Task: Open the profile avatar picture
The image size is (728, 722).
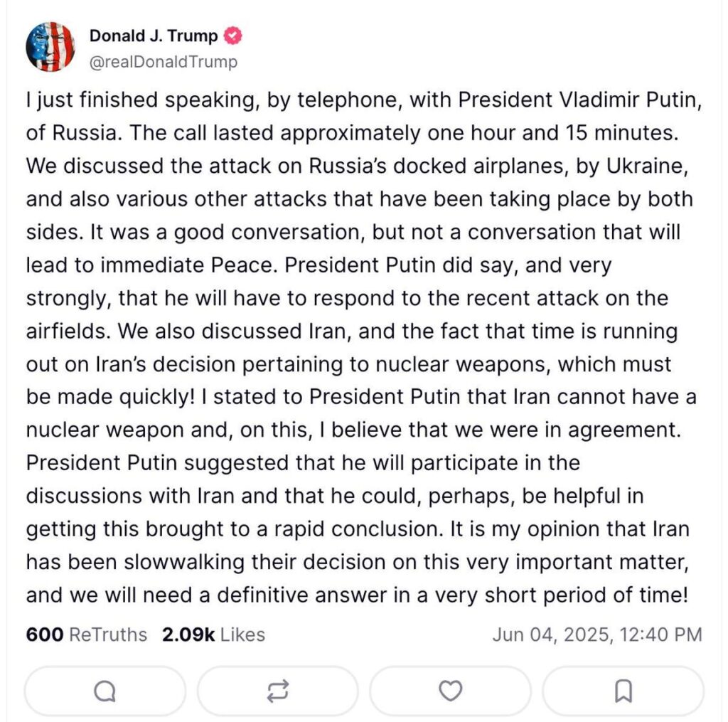Action: pos(50,48)
